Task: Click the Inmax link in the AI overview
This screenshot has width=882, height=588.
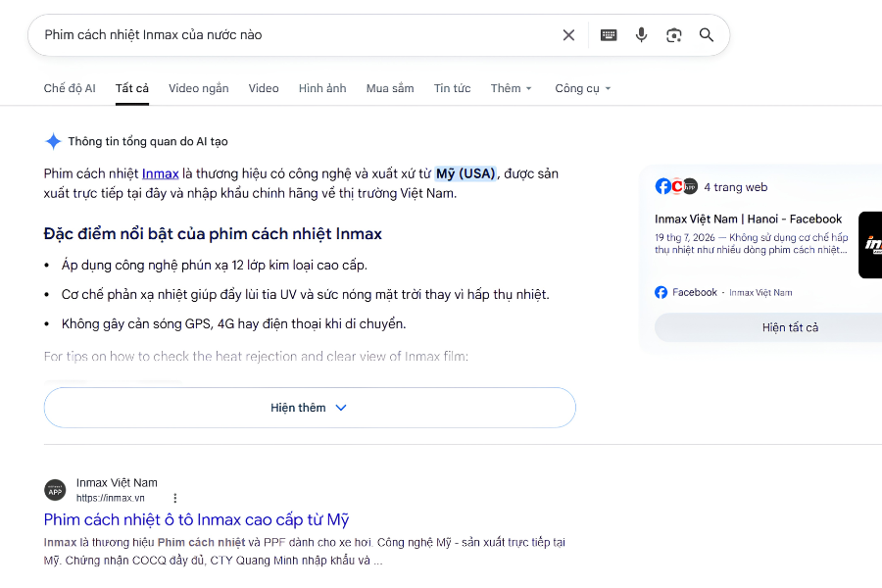Action: [161, 173]
